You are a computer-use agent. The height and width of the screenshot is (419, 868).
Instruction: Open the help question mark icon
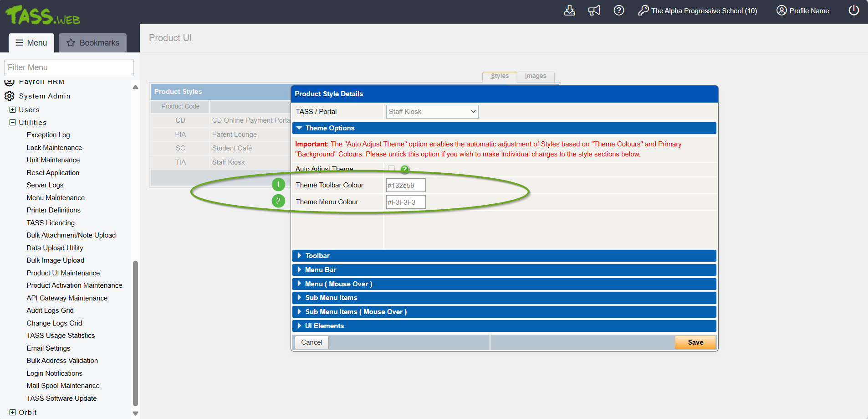pyautogui.click(x=618, y=10)
